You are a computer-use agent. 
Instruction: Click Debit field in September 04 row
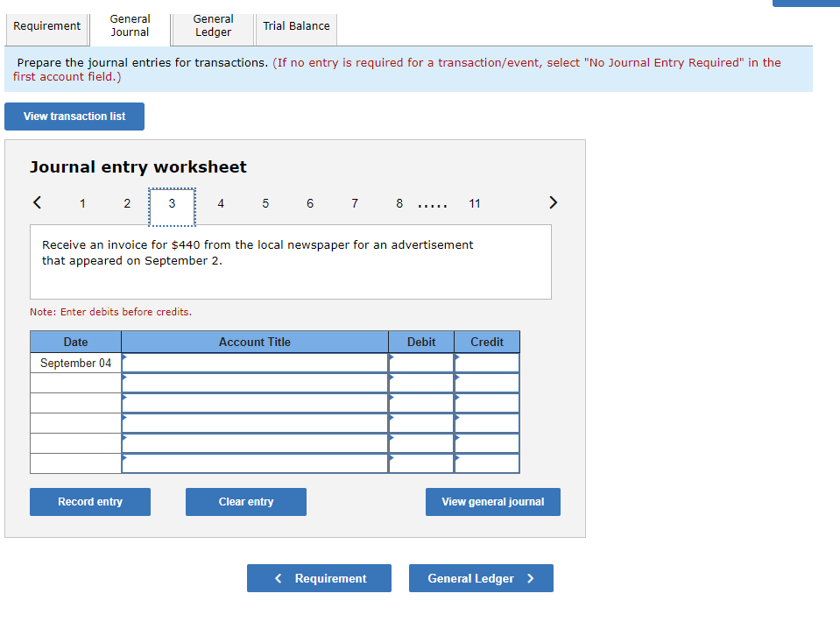(421, 363)
